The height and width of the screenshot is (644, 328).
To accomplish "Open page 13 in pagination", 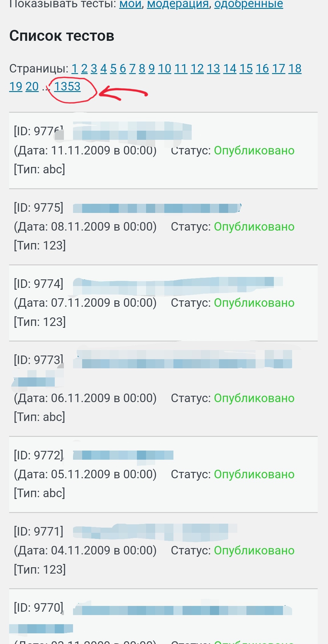I will point(213,69).
